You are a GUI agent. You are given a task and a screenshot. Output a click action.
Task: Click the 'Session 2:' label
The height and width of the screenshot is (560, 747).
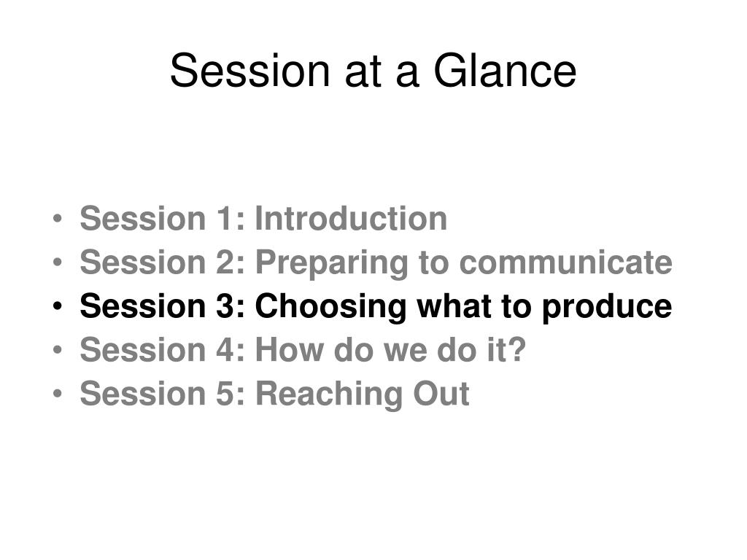tap(163, 262)
